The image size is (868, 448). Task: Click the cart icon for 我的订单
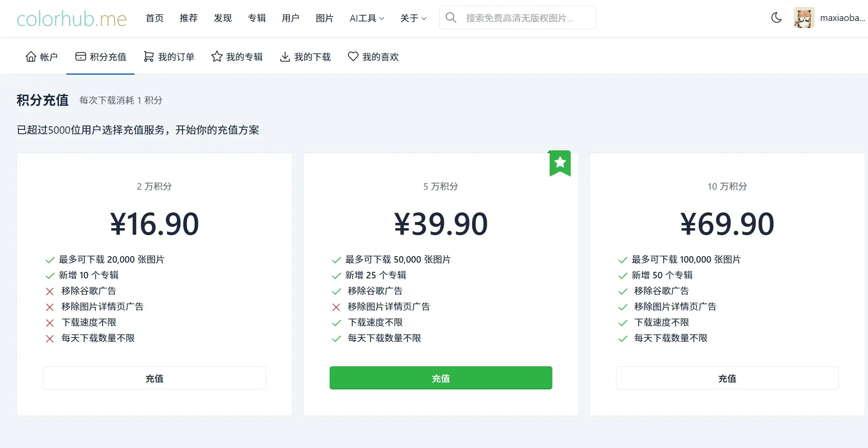(149, 57)
